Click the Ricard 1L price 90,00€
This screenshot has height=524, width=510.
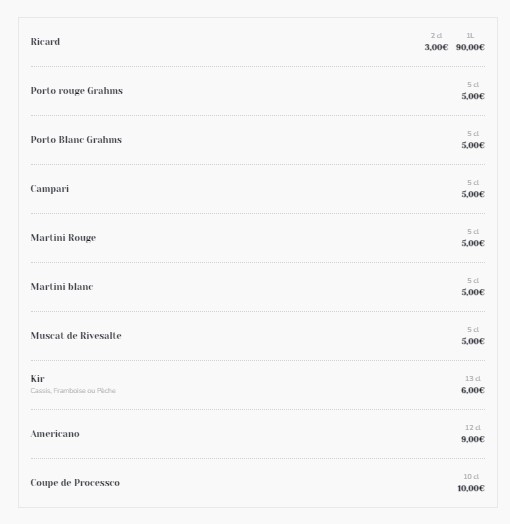point(470,47)
